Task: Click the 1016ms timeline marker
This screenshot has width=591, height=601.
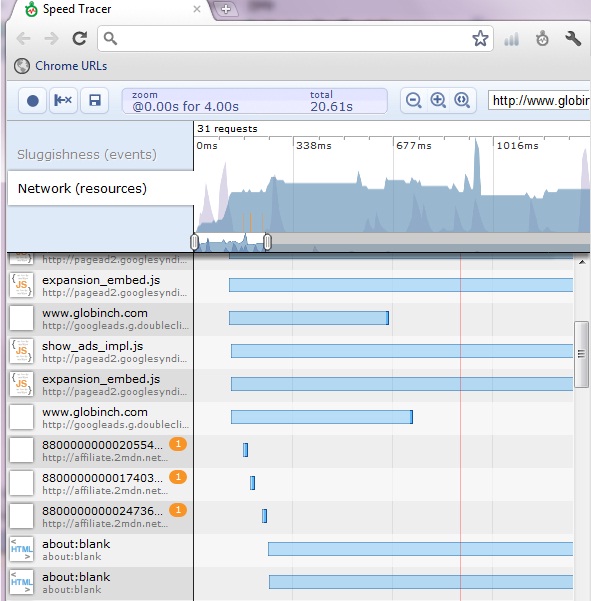Action: pyautogui.click(x=517, y=146)
